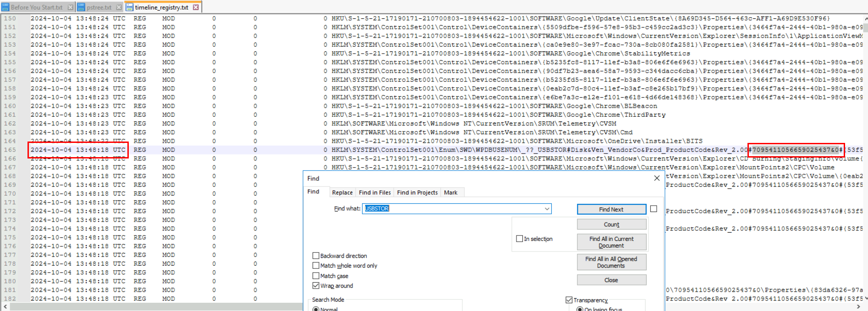
Task: Click line 160 Chrome\BLBeacon registry path
Action: [x=494, y=106]
